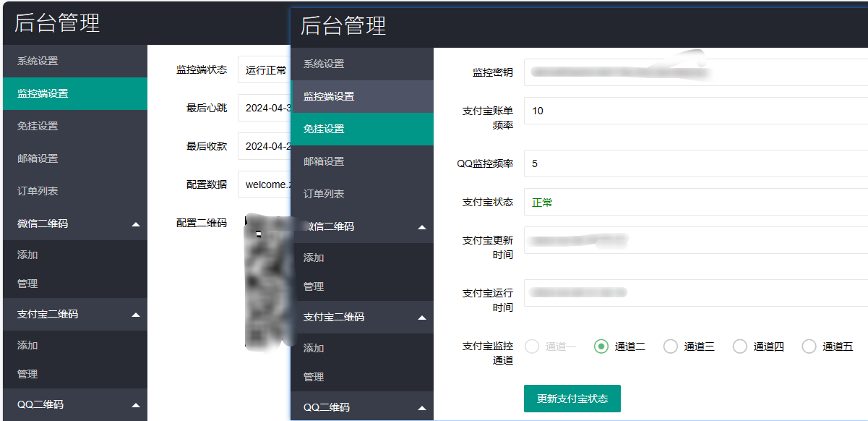This screenshot has height=421, width=868.
Task: Collapse QQ二维码 arrow in front window
Action: (x=422, y=408)
